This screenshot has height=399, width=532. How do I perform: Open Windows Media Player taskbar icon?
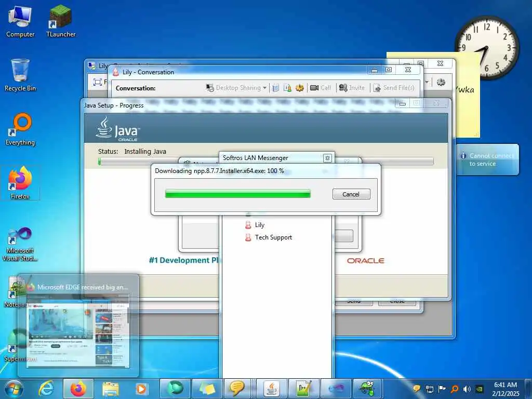click(141, 389)
